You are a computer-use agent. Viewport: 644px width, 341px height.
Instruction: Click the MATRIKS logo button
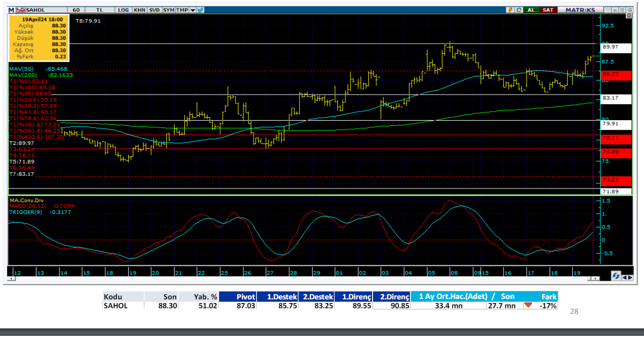580,10
